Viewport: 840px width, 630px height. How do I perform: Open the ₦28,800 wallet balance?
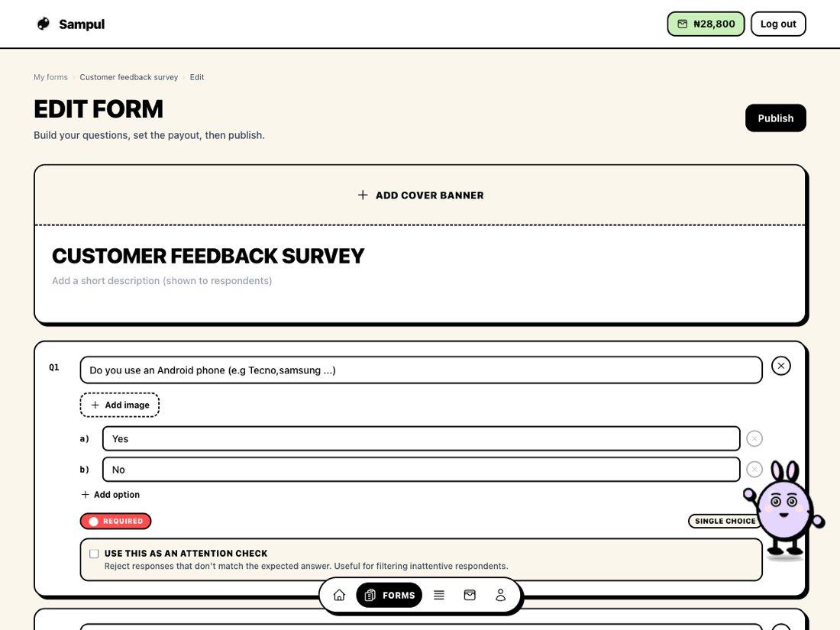pyautogui.click(x=706, y=24)
